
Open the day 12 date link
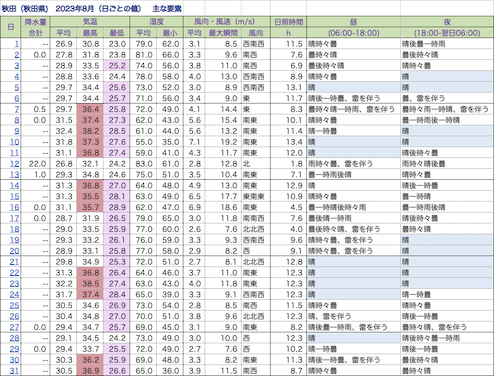[14, 164]
